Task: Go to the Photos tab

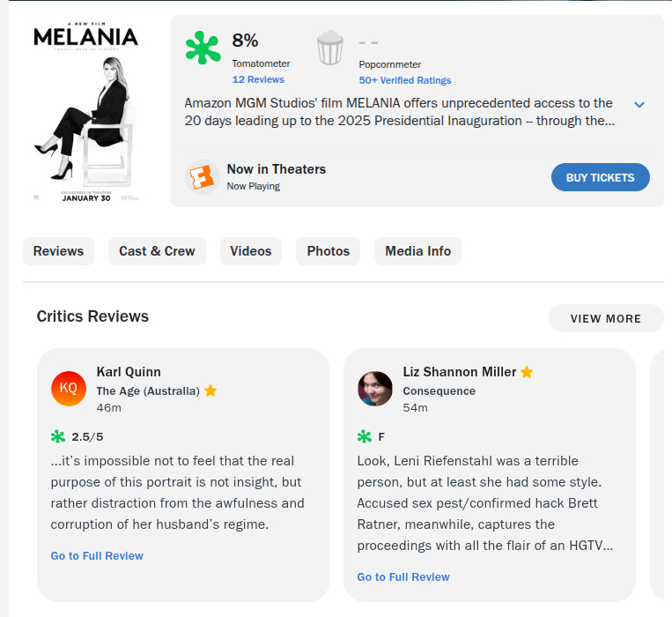Action: 329,251
